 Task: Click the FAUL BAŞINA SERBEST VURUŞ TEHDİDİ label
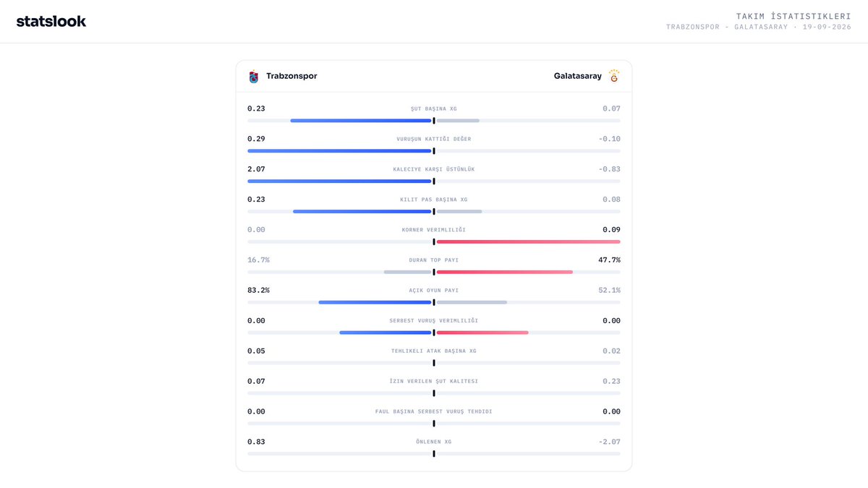pos(434,413)
